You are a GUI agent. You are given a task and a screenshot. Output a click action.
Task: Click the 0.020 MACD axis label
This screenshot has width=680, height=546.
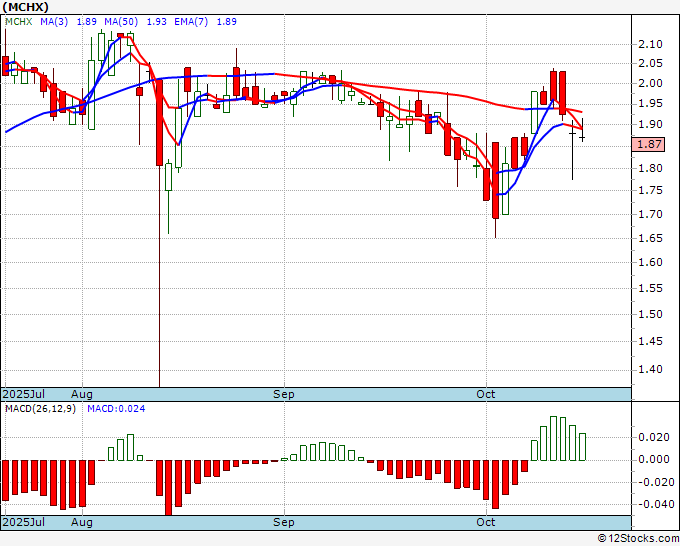pos(654,437)
